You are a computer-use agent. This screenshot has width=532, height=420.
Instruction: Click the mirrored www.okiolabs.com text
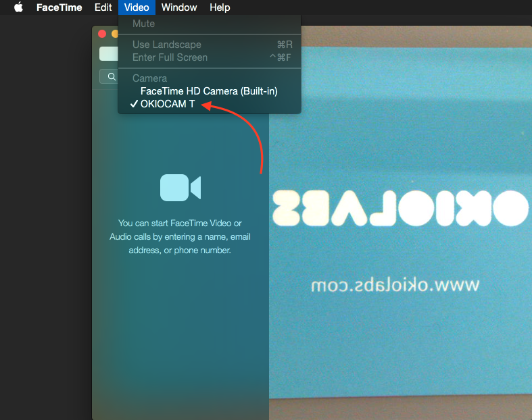click(395, 286)
